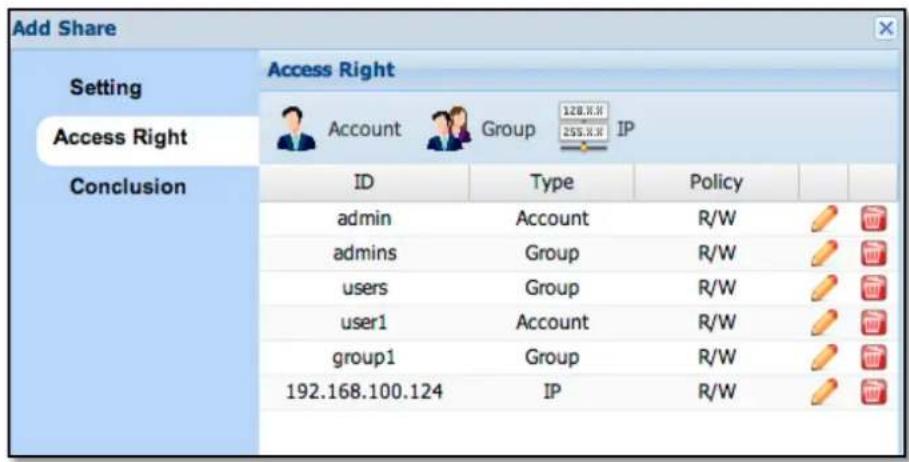Click the Group people icon
Viewport: 909px width, 462px height.
click(449, 129)
